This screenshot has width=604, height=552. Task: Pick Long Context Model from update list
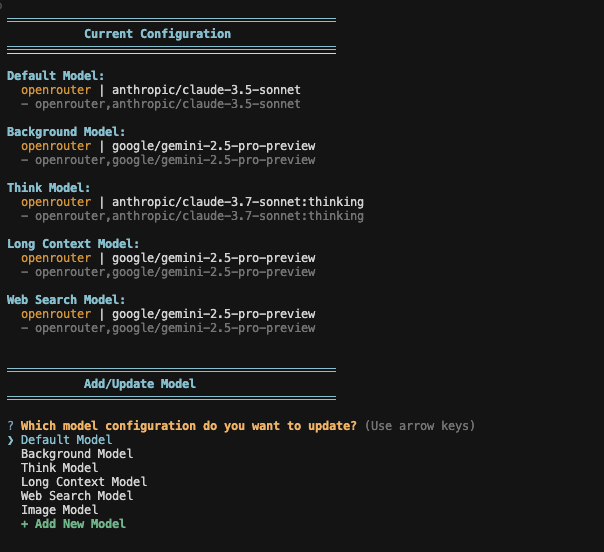[84, 482]
